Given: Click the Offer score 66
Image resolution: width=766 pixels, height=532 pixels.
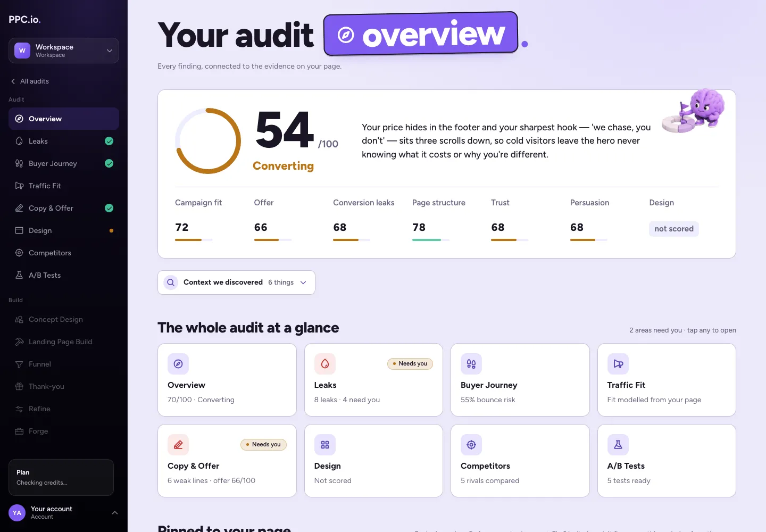Looking at the screenshot, I should click(261, 227).
